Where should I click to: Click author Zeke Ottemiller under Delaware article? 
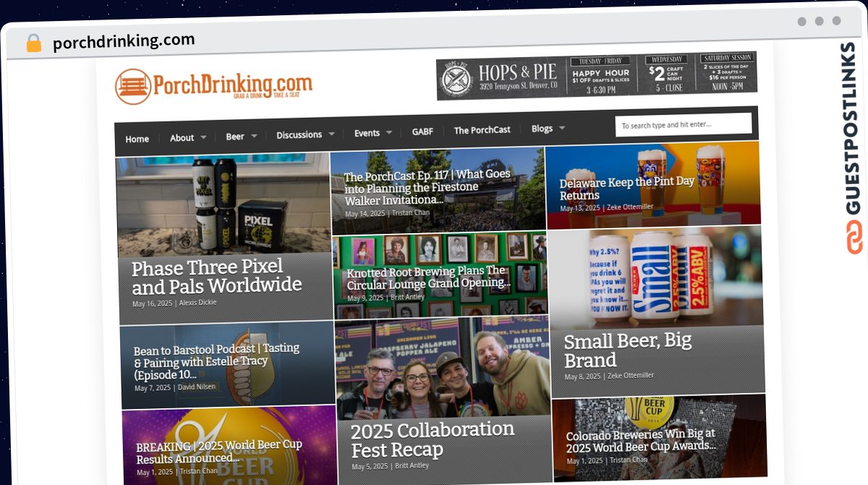pos(630,207)
